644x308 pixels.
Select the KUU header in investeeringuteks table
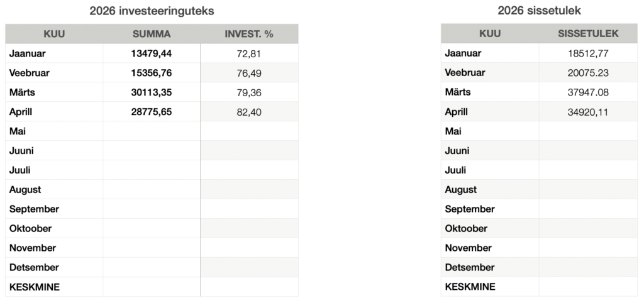click(x=54, y=34)
